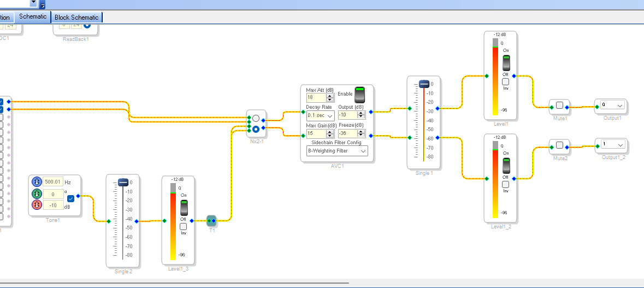Screen dimensions: 644x288
Task: Open the AVC1 Decay Rate dropdown
Action: click(330, 115)
